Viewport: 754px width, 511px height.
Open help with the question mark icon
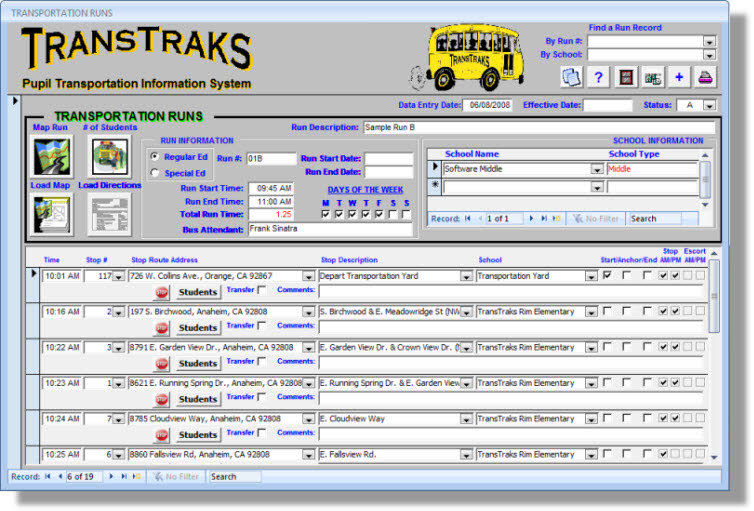pos(599,77)
